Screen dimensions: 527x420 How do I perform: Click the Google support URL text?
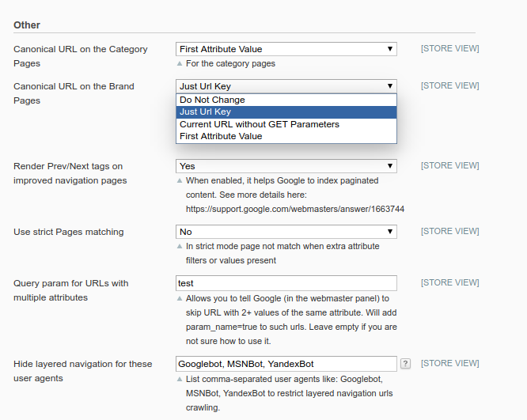pyautogui.click(x=295, y=209)
